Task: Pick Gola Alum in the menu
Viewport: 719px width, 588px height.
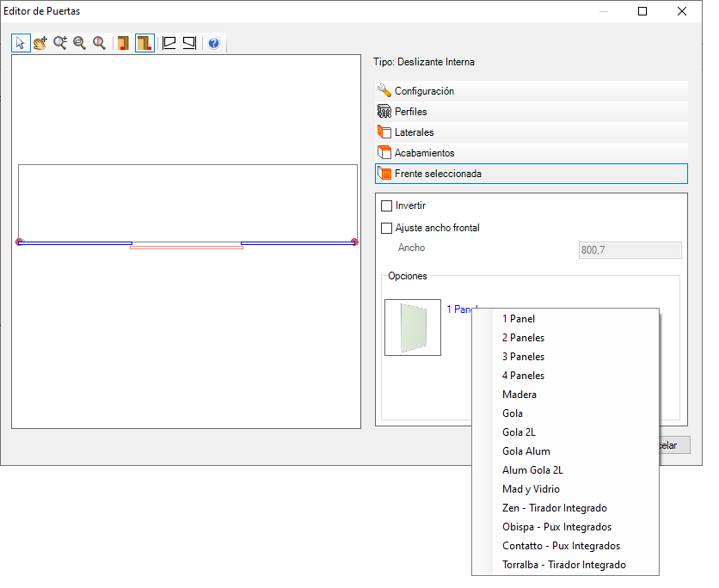Action: 565,451
